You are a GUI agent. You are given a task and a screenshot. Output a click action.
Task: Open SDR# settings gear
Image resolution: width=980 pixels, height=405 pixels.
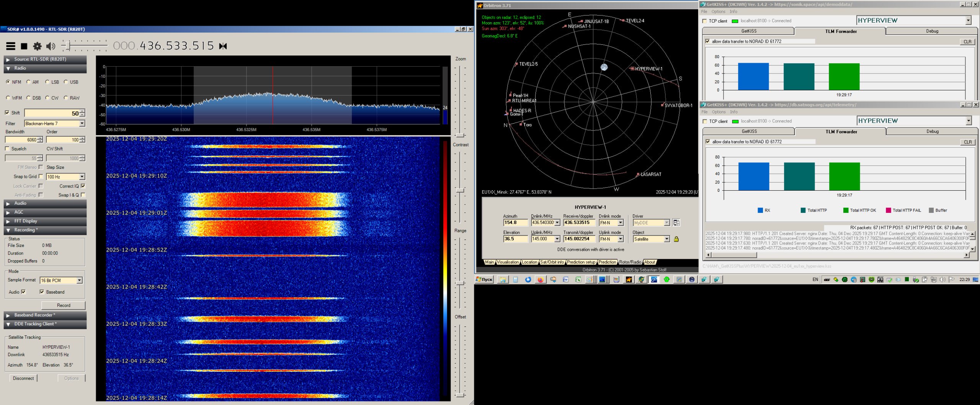pos(37,46)
